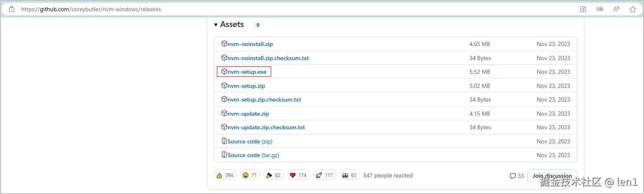The image size is (644, 194).
Task: Click the laugh reaction with 71
Action: click(x=250, y=175)
